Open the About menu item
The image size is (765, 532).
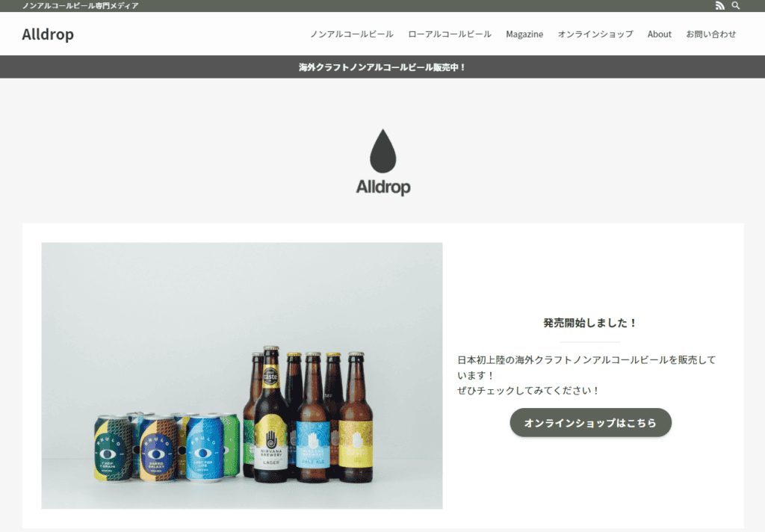pyautogui.click(x=660, y=34)
